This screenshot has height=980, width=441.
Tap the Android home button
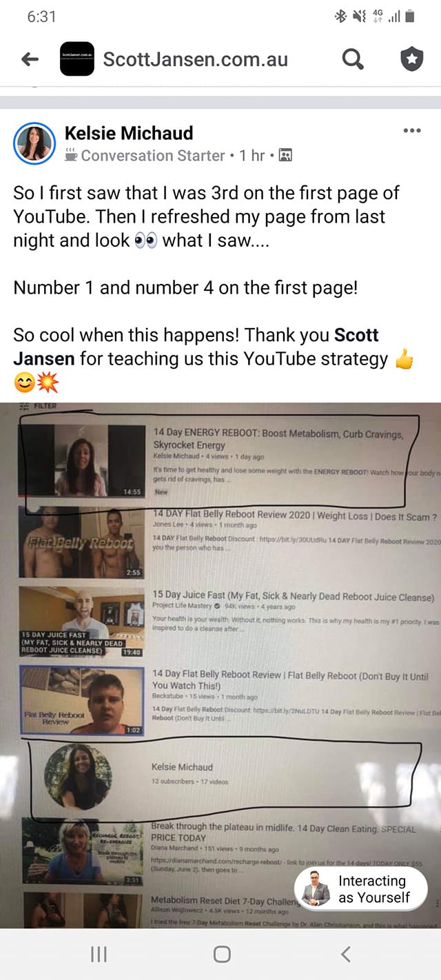point(222,954)
